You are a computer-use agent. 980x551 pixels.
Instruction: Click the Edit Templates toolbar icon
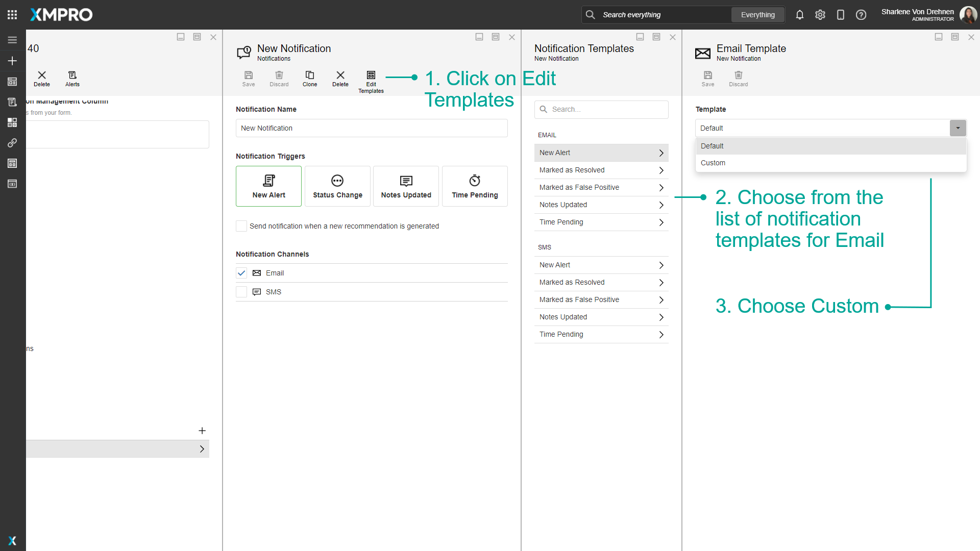371,76
